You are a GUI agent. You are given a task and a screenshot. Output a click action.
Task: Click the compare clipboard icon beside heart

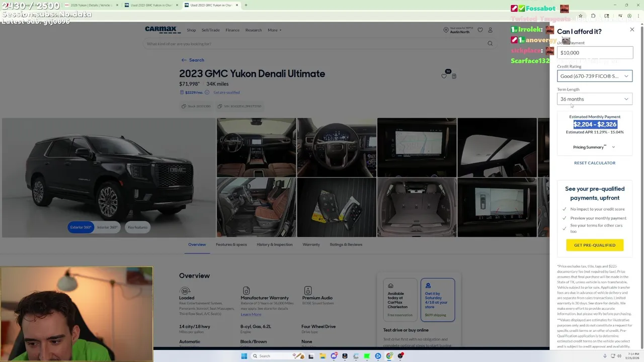(x=454, y=76)
